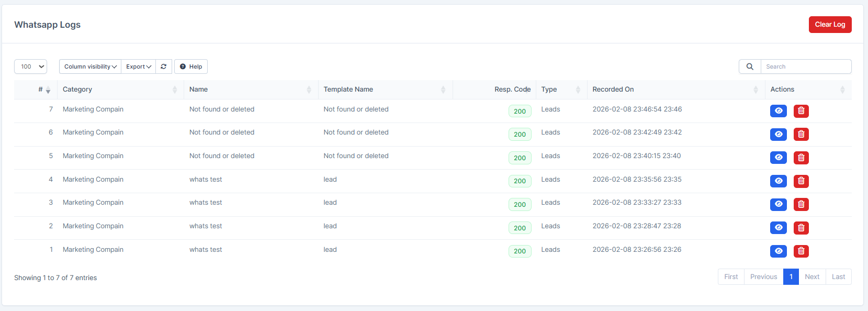Click the search magnifier icon

click(750, 66)
